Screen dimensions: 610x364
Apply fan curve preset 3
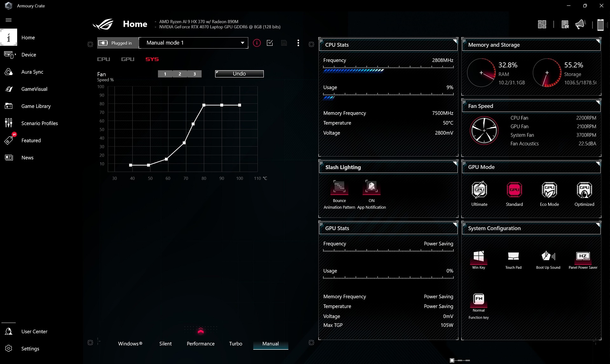(x=194, y=74)
